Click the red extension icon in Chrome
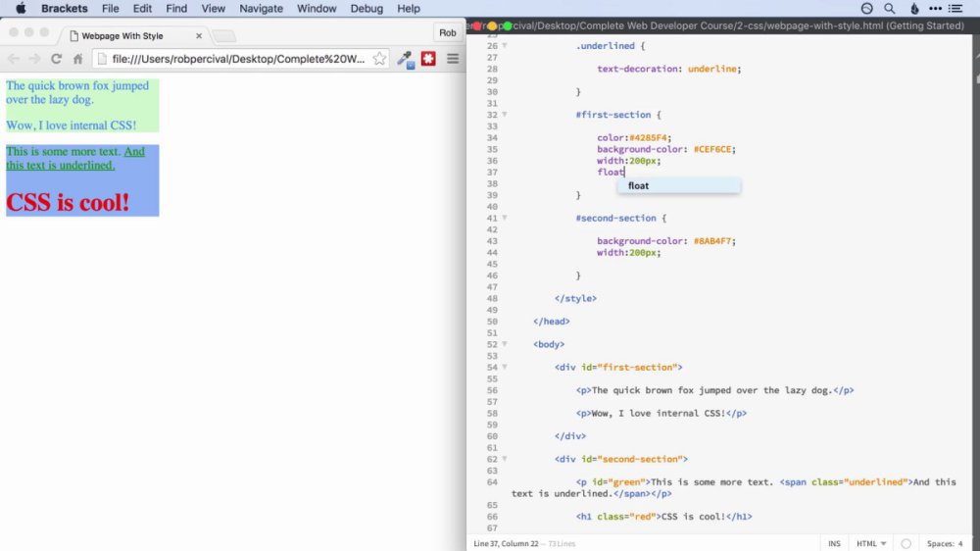This screenshot has height=551, width=980. (428, 59)
